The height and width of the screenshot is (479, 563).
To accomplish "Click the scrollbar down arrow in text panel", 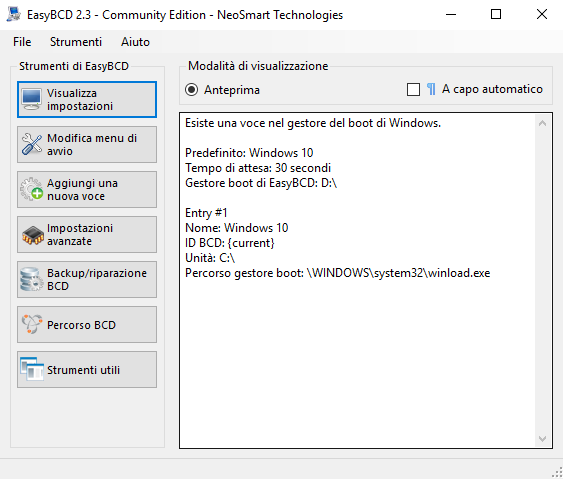I will tap(543, 439).
